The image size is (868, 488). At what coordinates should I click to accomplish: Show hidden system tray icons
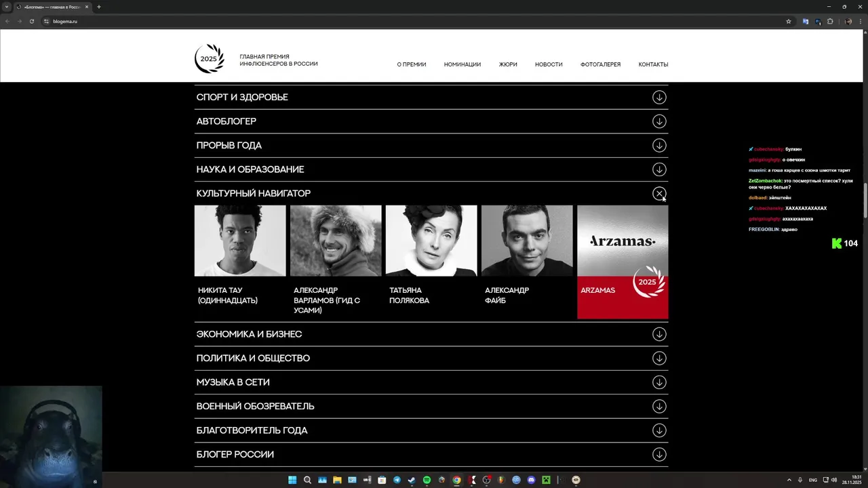tap(789, 480)
